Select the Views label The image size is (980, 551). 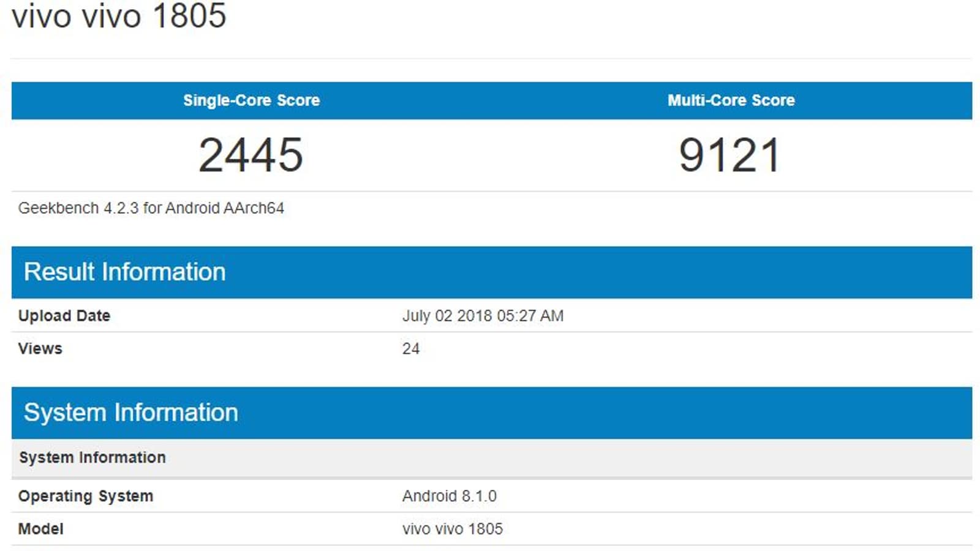pyautogui.click(x=40, y=349)
